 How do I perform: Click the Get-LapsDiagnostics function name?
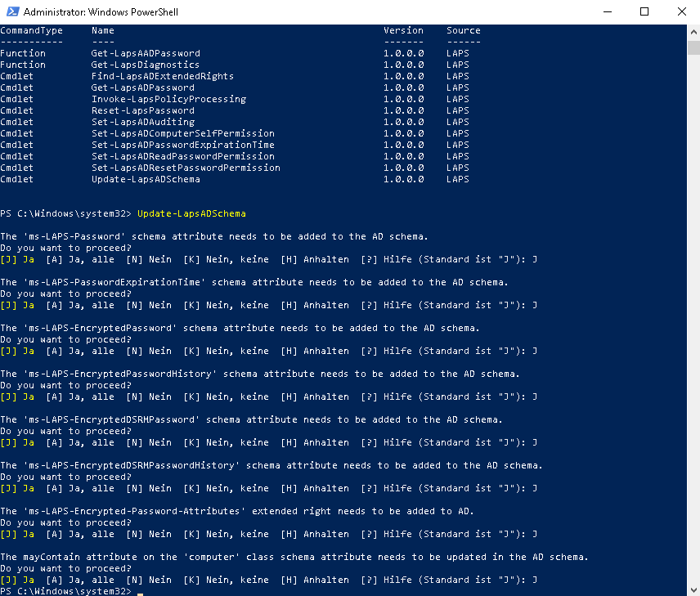146,65
